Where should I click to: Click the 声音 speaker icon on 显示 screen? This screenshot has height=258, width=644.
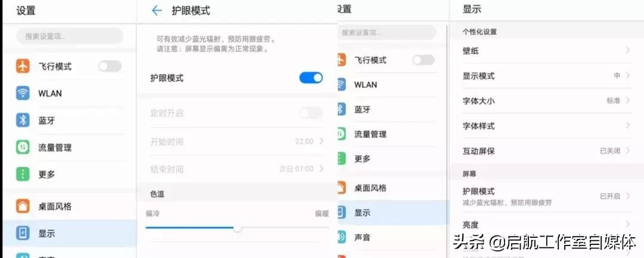[x=341, y=237]
